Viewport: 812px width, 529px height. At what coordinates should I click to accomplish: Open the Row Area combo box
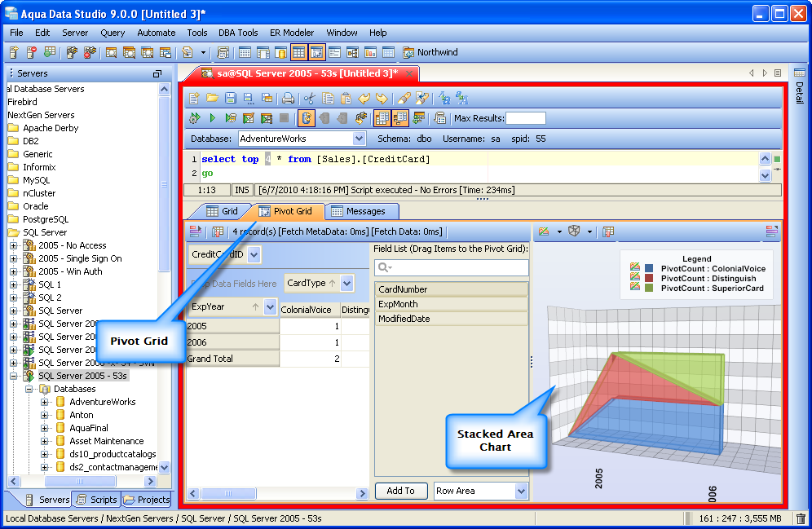pos(480,491)
